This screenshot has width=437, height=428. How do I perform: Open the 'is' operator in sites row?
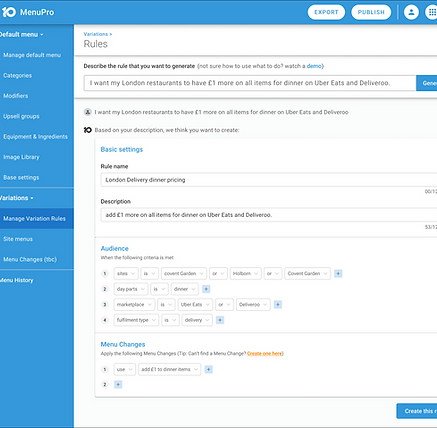149,274
